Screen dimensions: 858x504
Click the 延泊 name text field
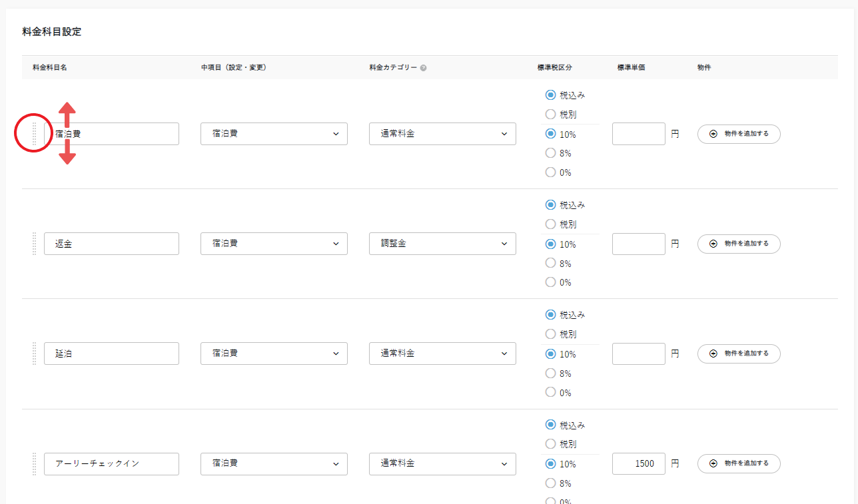pyautogui.click(x=111, y=354)
